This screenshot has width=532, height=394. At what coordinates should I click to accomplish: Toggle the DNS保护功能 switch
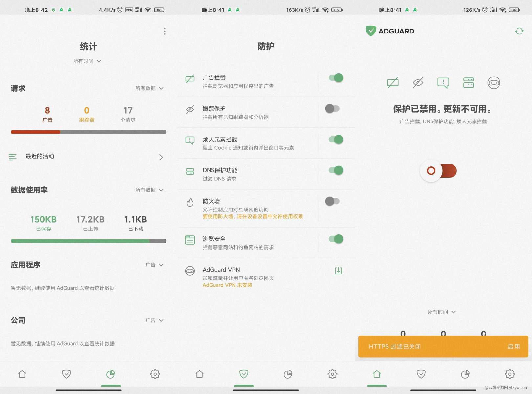[336, 170]
